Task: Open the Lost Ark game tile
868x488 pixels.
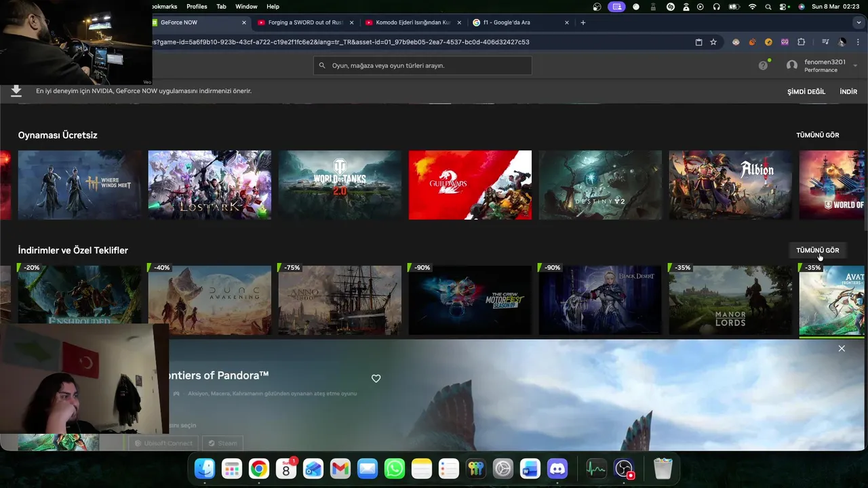Action: point(210,185)
